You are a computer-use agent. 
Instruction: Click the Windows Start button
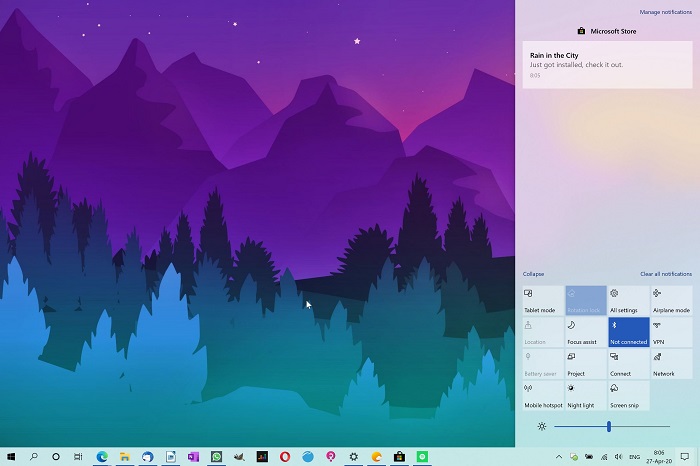11,456
